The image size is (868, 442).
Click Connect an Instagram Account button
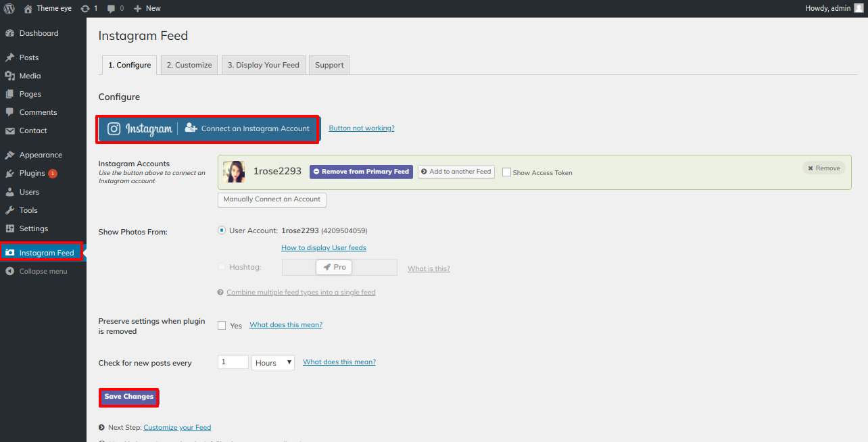point(208,128)
